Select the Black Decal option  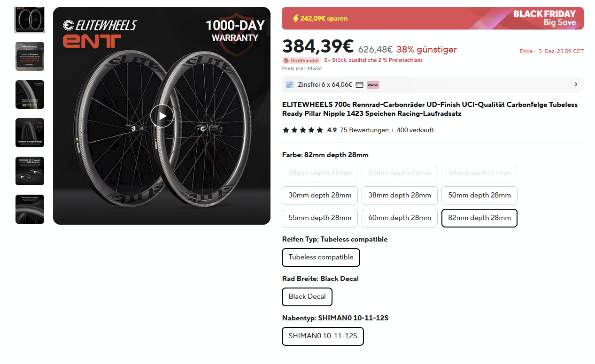(x=307, y=297)
